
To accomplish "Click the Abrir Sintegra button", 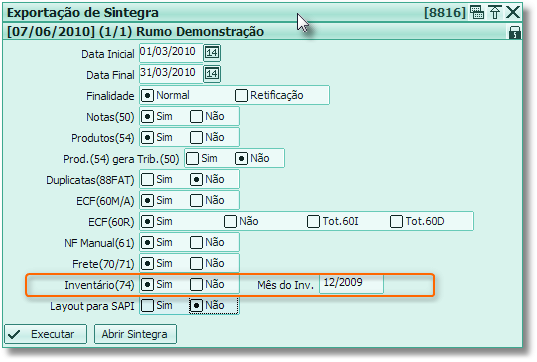I will [135, 334].
